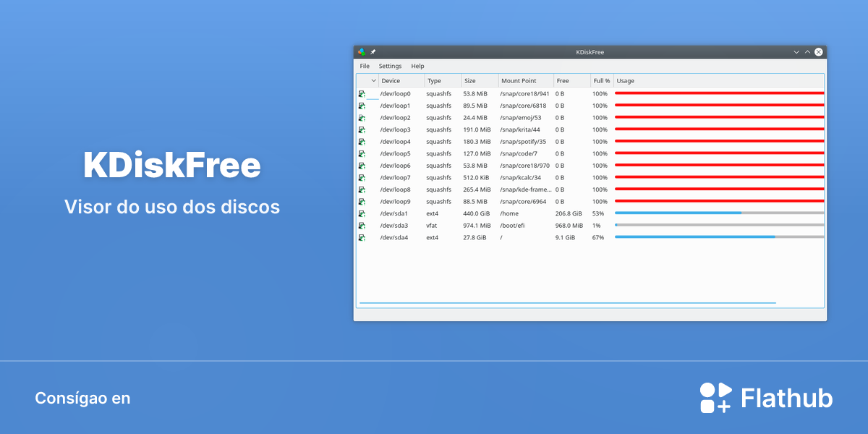This screenshot has height=434, width=868.
Task: Sort by the Device column header
Action: pyautogui.click(x=401, y=81)
